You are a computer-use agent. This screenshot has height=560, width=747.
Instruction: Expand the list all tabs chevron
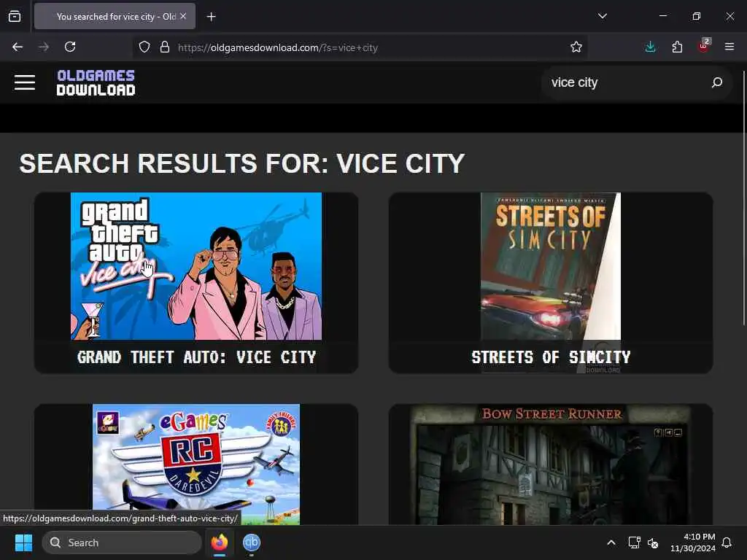coord(602,16)
